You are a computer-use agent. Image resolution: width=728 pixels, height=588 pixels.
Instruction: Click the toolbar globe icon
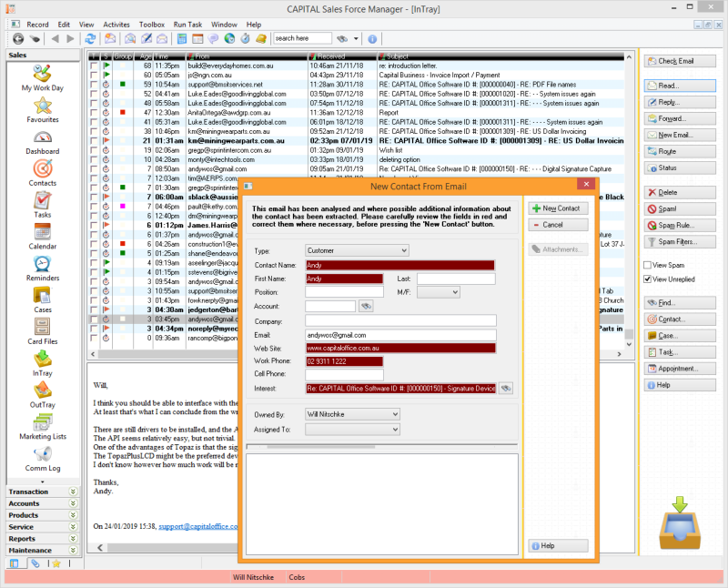click(229, 38)
